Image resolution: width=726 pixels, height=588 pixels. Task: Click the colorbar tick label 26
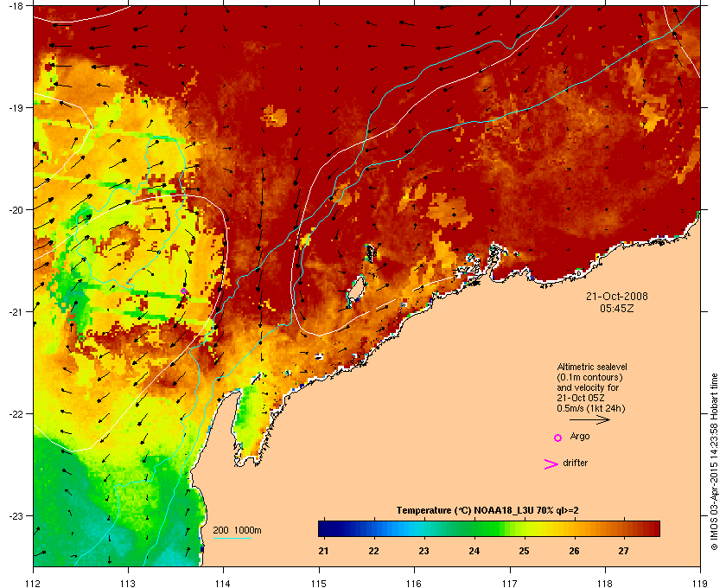(574, 551)
